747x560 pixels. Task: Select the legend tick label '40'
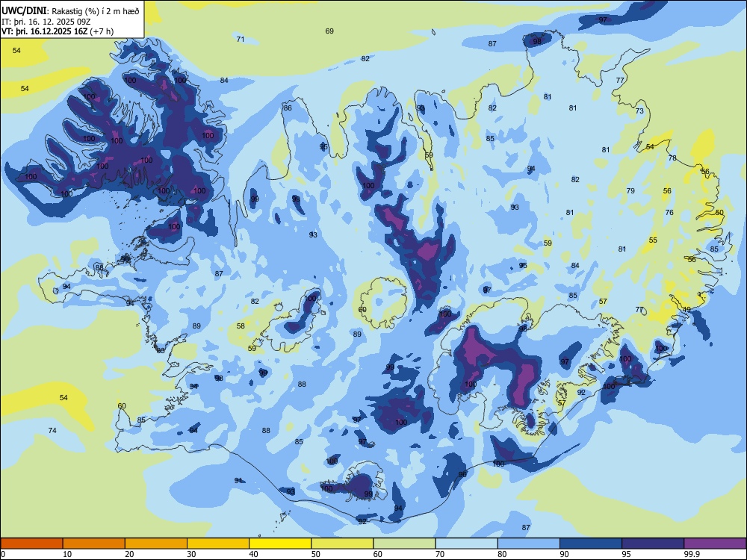pyautogui.click(x=254, y=554)
